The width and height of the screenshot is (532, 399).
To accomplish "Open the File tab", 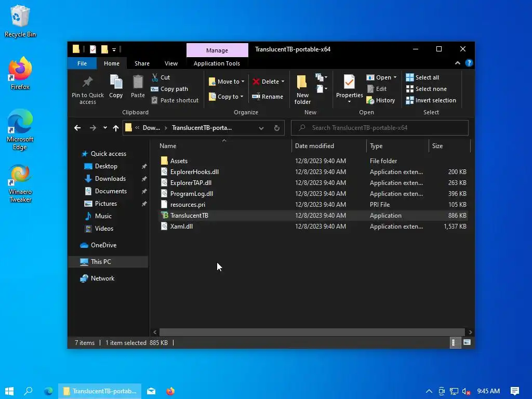I will click(x=82, y=63).
